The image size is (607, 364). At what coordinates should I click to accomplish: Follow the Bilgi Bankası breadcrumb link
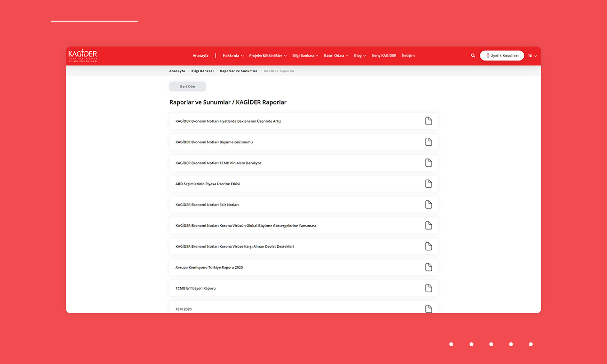tap(202, 71)
